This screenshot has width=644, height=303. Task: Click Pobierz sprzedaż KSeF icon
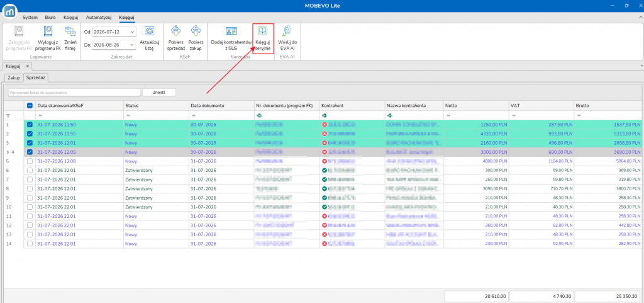176,31
